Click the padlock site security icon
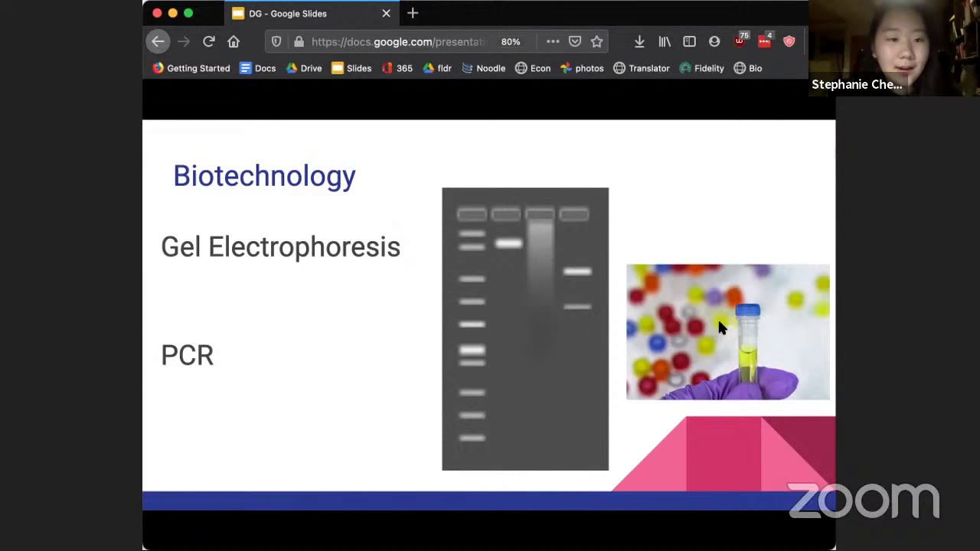The image size is (980, 551). point(299,41)
